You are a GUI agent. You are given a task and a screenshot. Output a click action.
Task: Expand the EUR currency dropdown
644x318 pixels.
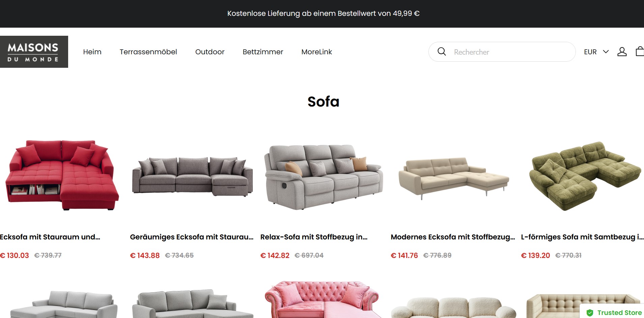click(x=596, y=52)
